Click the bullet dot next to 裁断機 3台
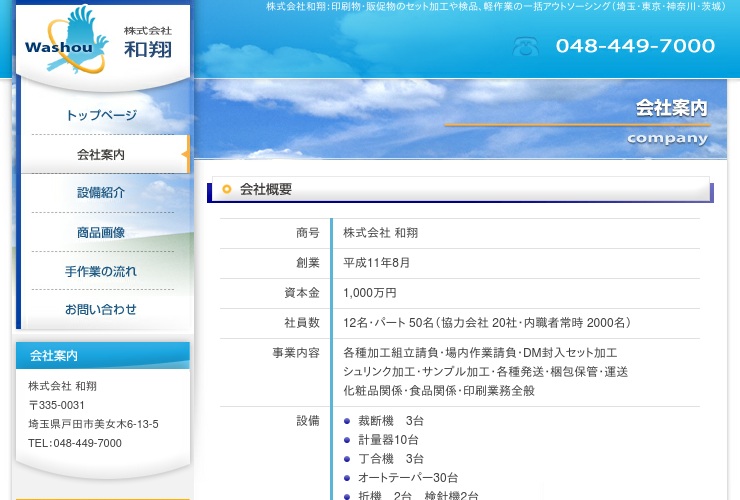 (347, 421)
